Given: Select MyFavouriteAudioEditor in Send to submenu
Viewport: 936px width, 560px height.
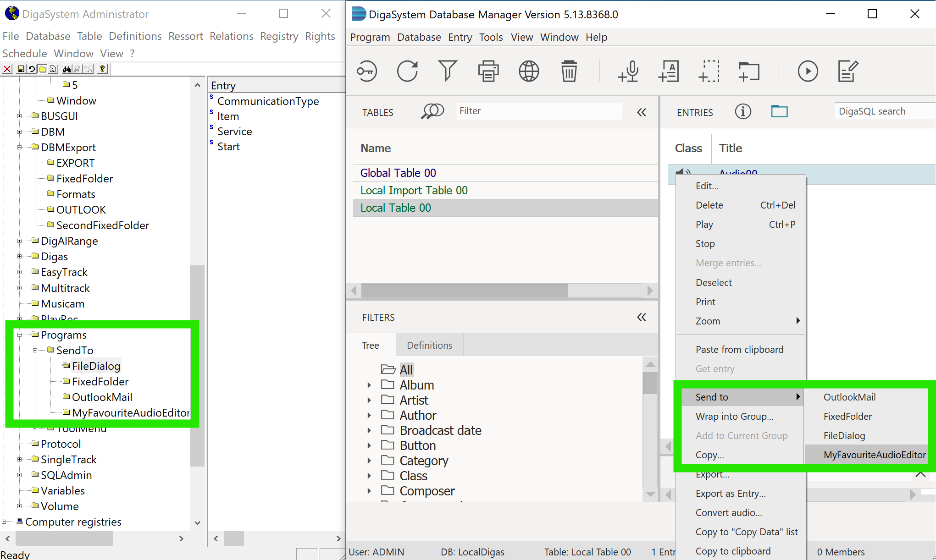Looking at the screenshot, I should 874,455.
